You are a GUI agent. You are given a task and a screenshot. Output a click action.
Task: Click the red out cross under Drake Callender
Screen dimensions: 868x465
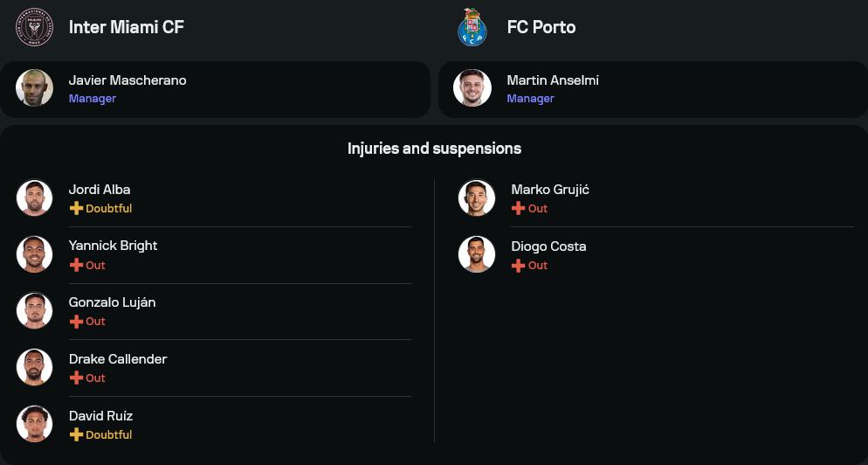point(76,378)
